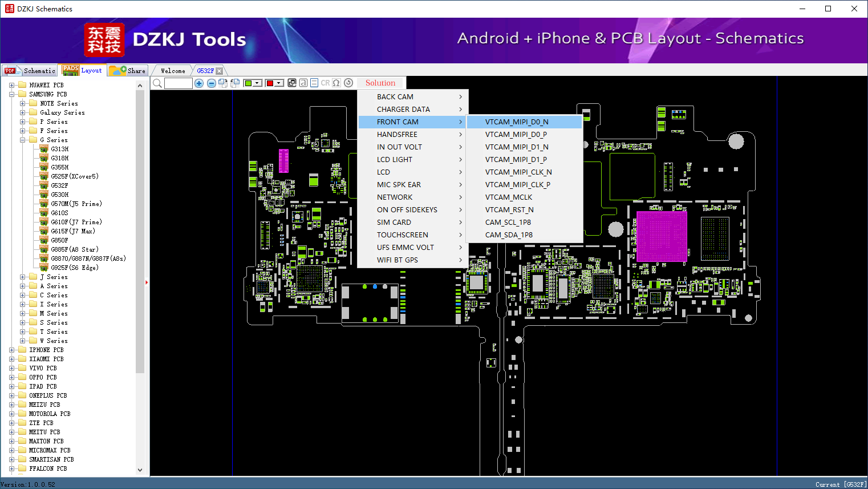This screenshot has height=489, width=868.
Task: Select VTCAM_MIPI_D0_N signal
Action: (525, 122)
